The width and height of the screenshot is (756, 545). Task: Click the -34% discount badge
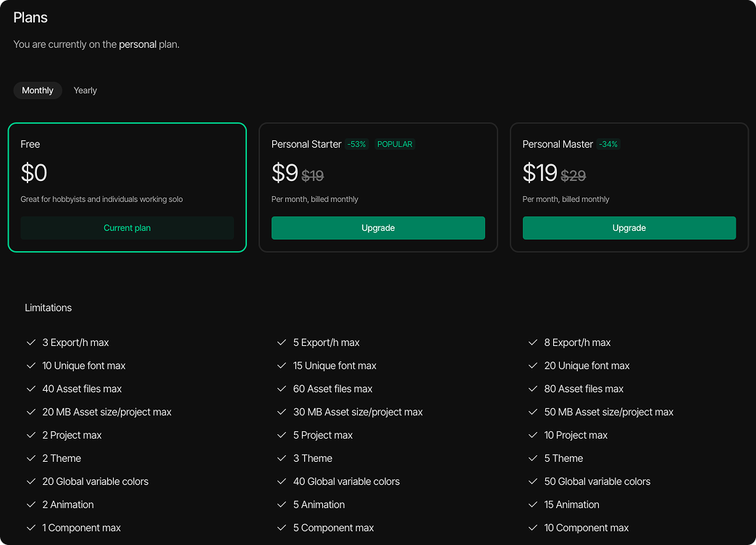coord(608,145)
